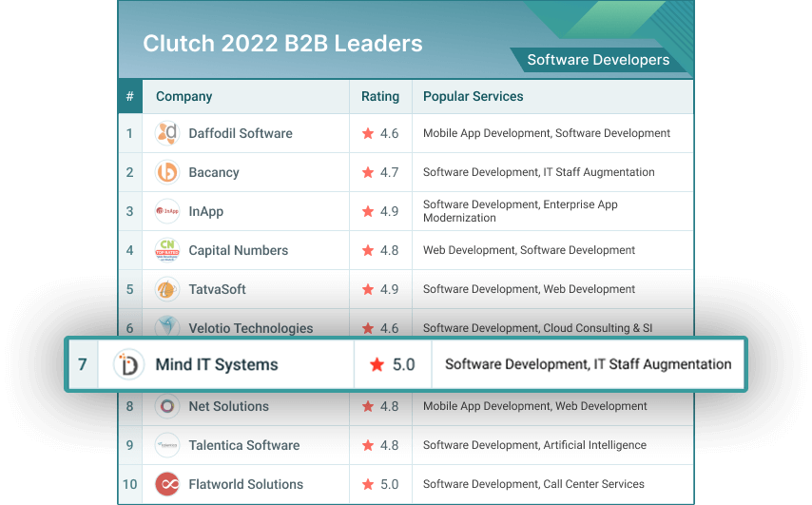Click the Talentica Software logo icon

pos(167,445)
